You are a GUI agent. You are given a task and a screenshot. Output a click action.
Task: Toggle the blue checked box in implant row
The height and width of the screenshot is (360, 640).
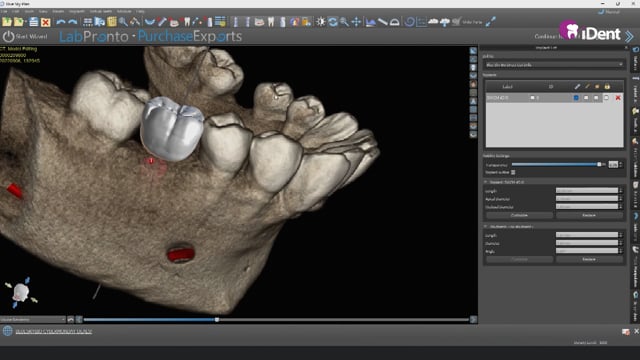(x=576, y=98)
